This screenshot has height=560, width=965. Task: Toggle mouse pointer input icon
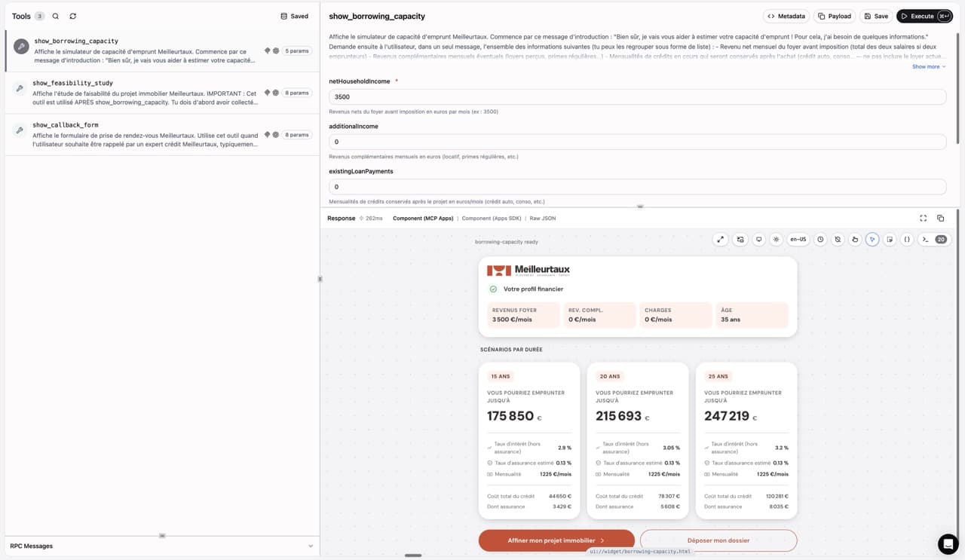click(872, 240)
